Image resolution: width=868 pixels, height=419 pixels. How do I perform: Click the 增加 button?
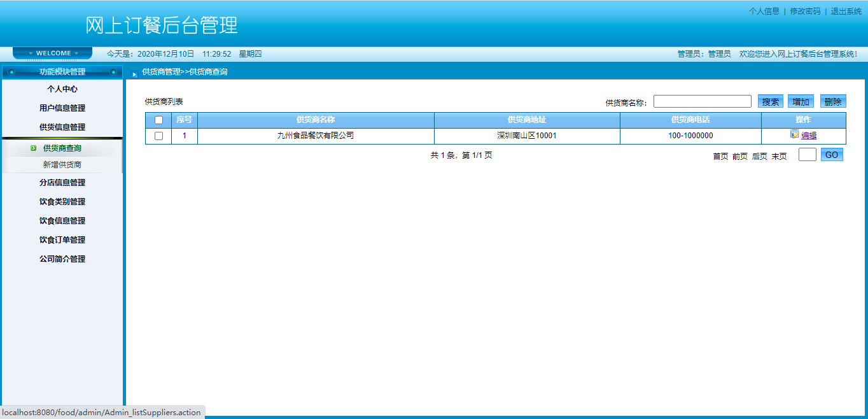pos(801,101)
